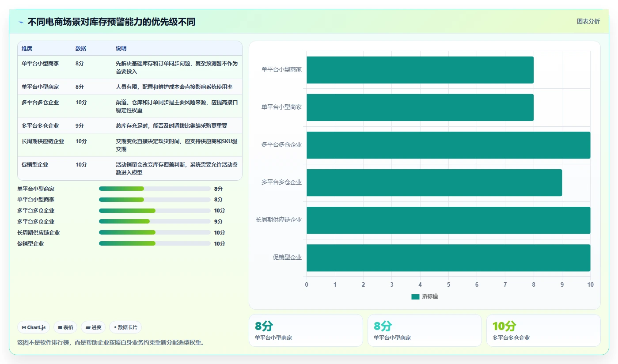The height and width of the screenshot is (364, 618).
Task: Click the 多平台多仓企业 chart bar ending at 9
Action: 434,182
